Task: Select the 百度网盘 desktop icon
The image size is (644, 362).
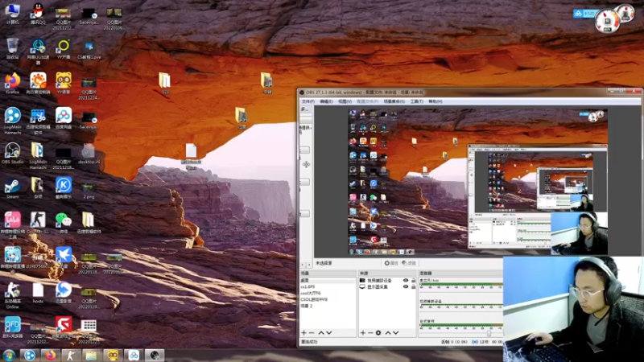Action: pos(64,118)
